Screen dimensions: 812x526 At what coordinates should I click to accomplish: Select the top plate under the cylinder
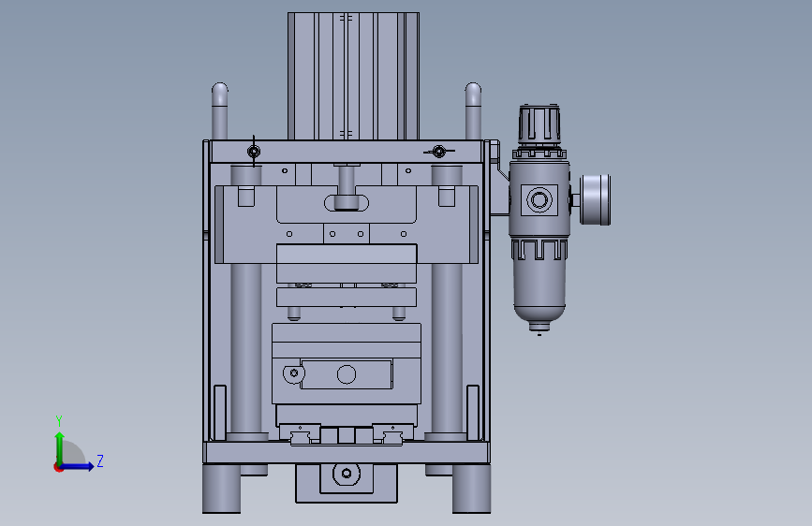click(x=346, y=152)
